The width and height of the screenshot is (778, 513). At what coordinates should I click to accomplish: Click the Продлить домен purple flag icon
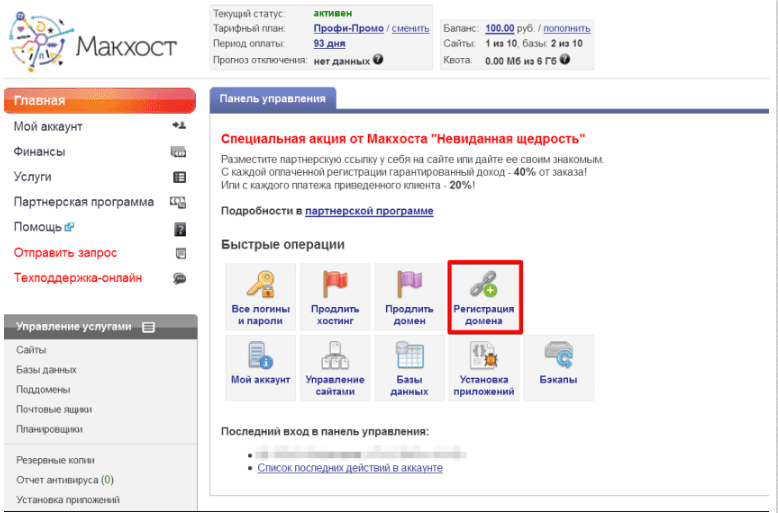click(409, 284)
